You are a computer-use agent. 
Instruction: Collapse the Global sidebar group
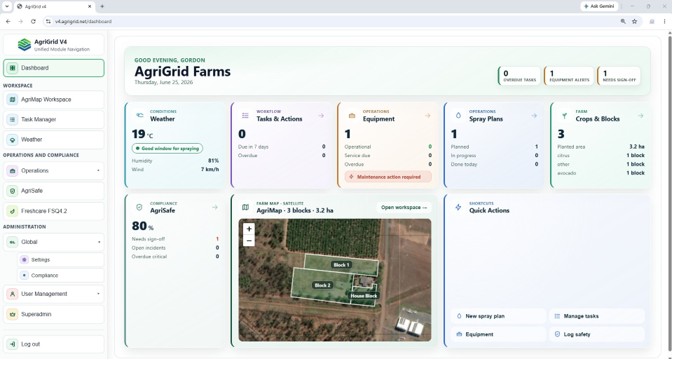click(x=54, y=242)
